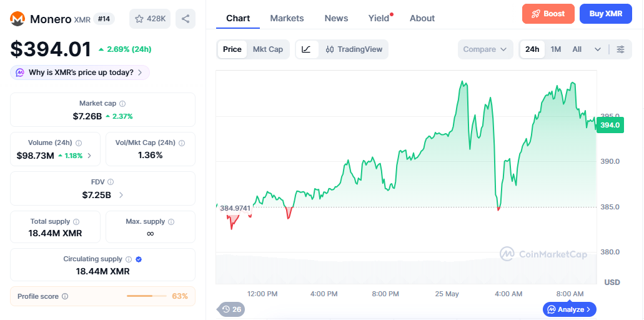Show info icon next to Max. supply
The image size is (644, 320).
[171, 222]
